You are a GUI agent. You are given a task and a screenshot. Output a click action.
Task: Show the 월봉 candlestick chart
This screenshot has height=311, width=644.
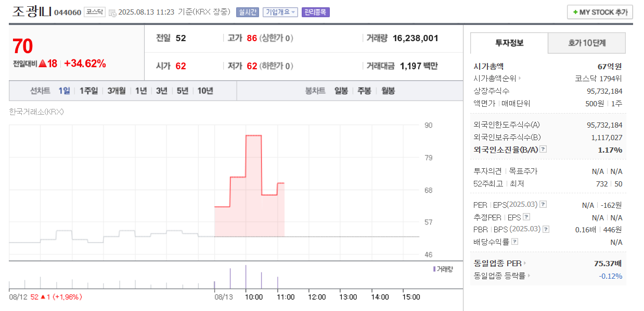pyautogui.click(x=388, y=91)
